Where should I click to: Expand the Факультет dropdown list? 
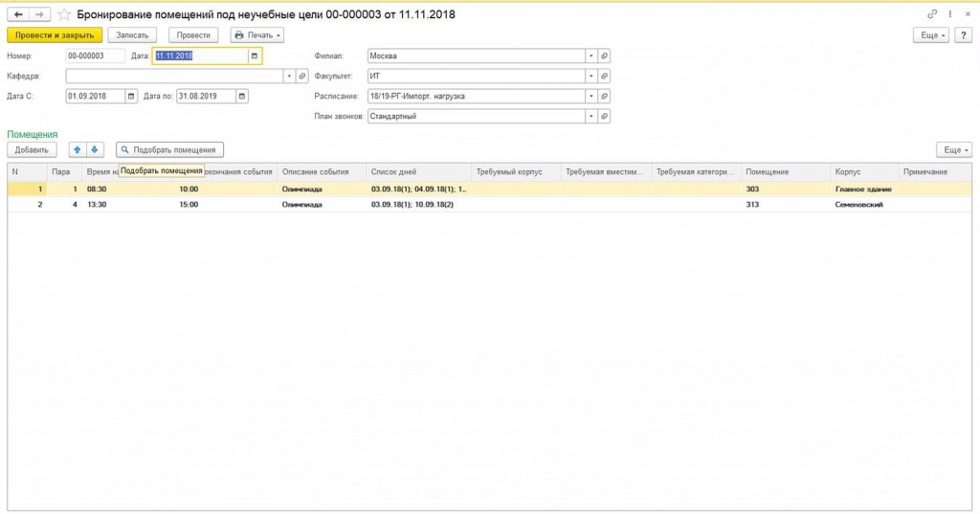(590, 76)
